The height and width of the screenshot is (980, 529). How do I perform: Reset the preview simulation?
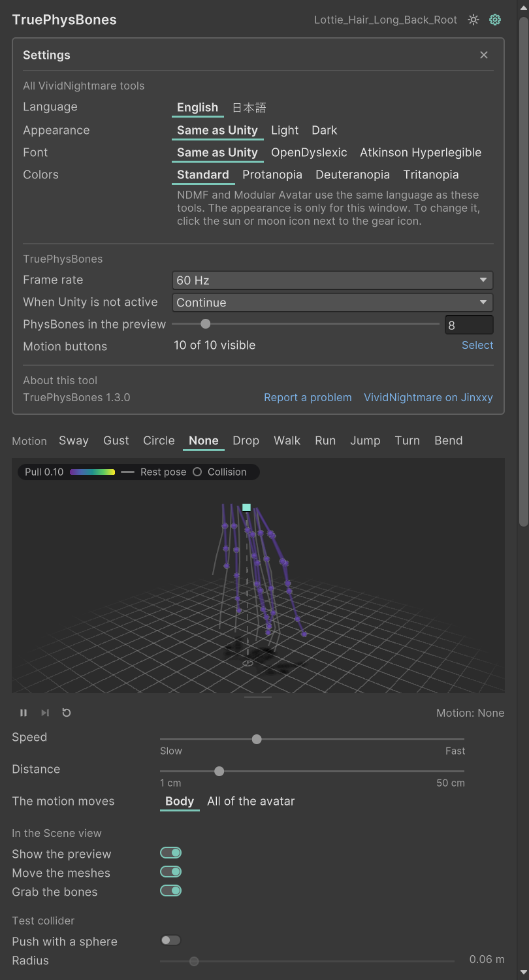pos(67,713)
